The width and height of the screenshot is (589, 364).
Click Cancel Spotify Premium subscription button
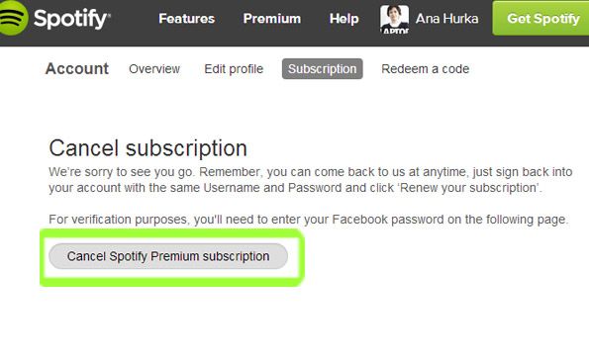[168, 256]
